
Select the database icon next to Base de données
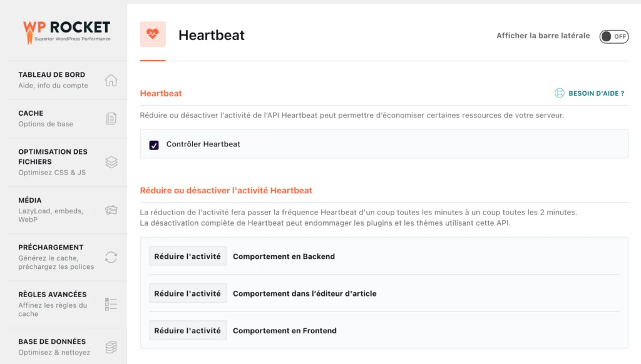(x=111, y=346)
